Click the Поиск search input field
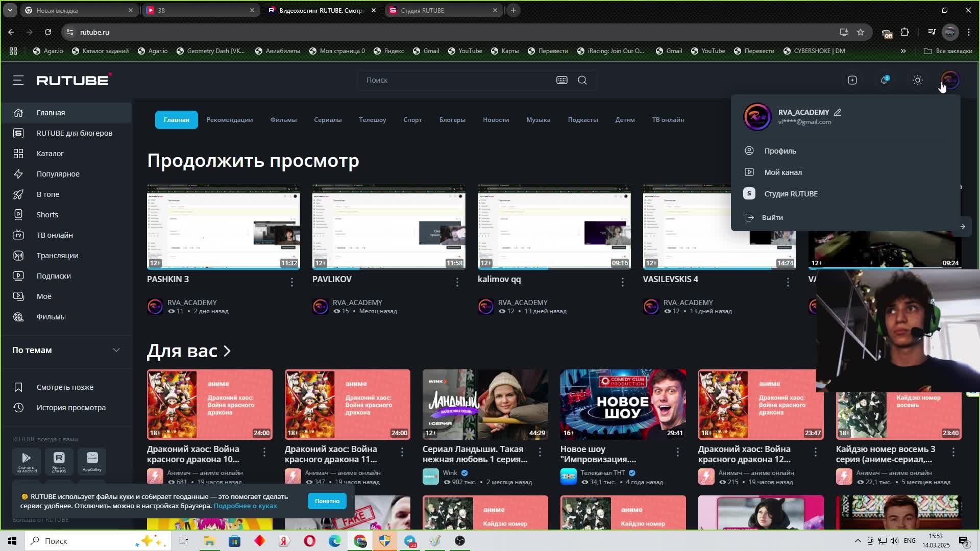Screen dimensions: 980x551 457,80
